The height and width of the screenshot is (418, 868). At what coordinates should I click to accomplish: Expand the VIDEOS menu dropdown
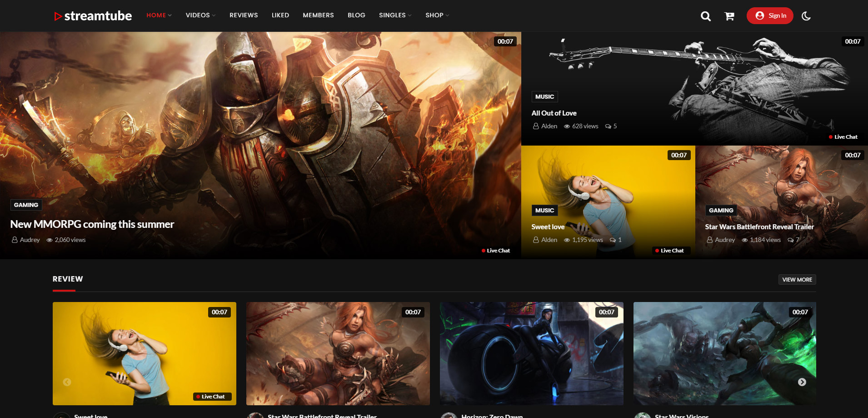(x=200, y=15)
